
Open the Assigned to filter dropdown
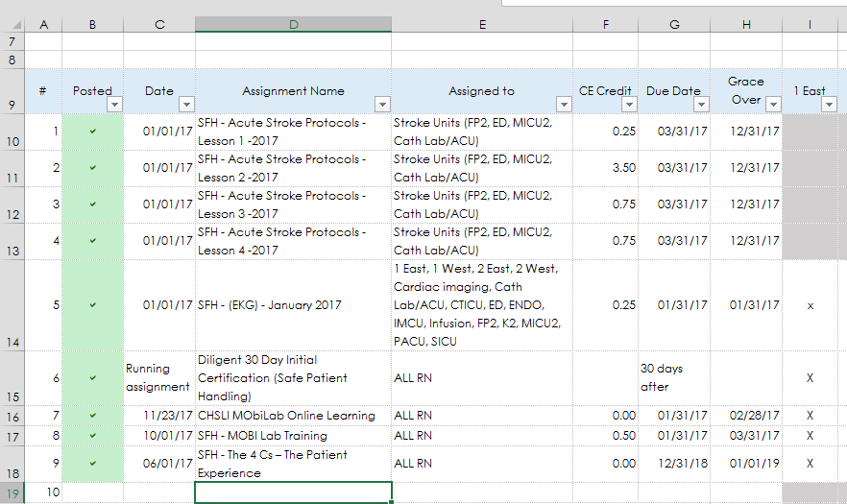[564, 105]
